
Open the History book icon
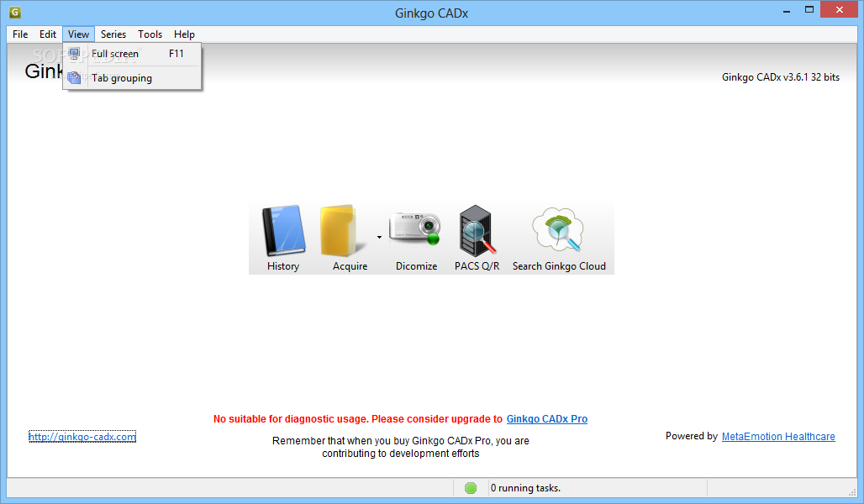coord(283,231)
